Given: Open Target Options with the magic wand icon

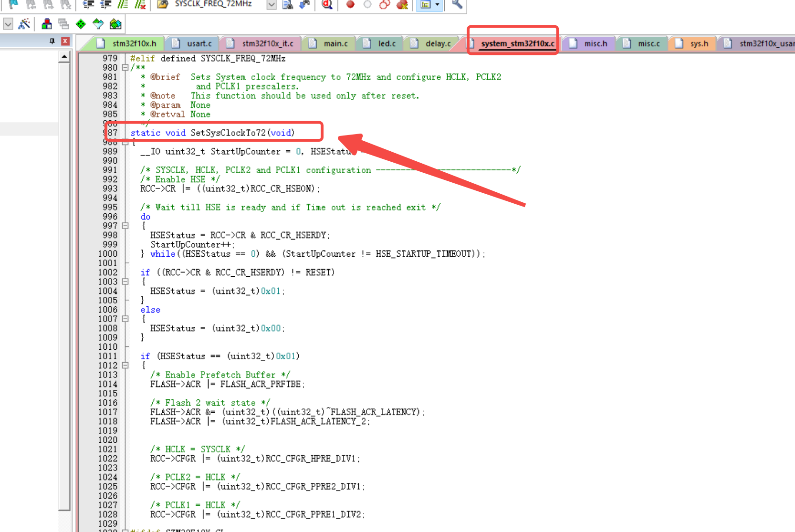Looking at the screenshot, I should point(24,24).
